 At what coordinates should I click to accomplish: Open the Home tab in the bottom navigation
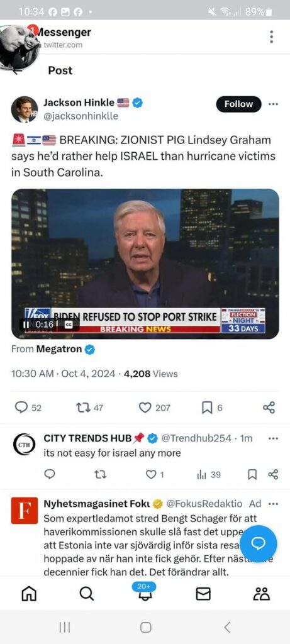pos(29,594)
